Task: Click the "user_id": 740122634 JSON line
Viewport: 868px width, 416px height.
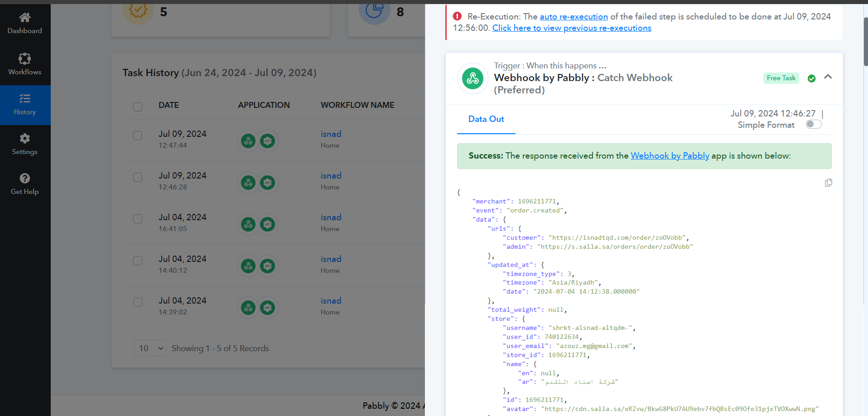Action: pos(542,337)
